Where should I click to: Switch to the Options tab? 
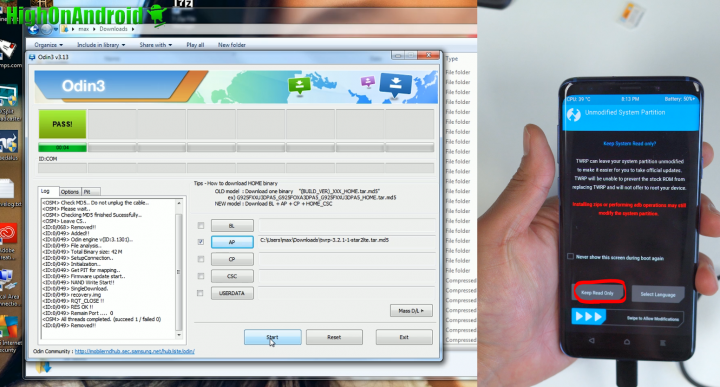[x=70, y=192]
